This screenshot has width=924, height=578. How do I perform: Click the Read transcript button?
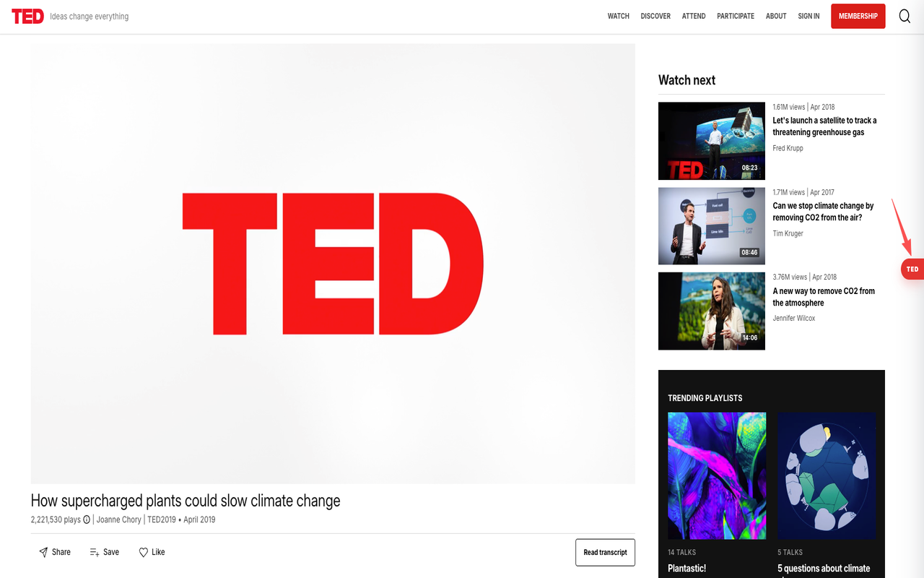coord(605,552)
